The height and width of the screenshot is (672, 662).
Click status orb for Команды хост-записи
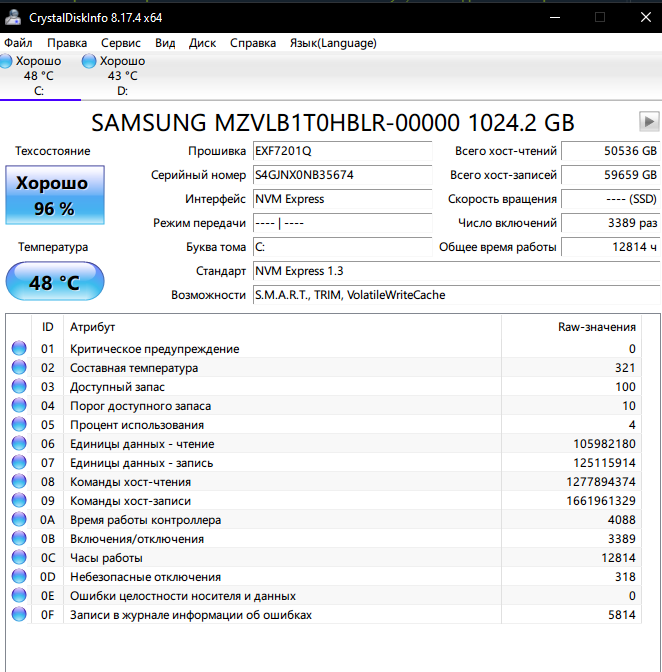[19, 500]
